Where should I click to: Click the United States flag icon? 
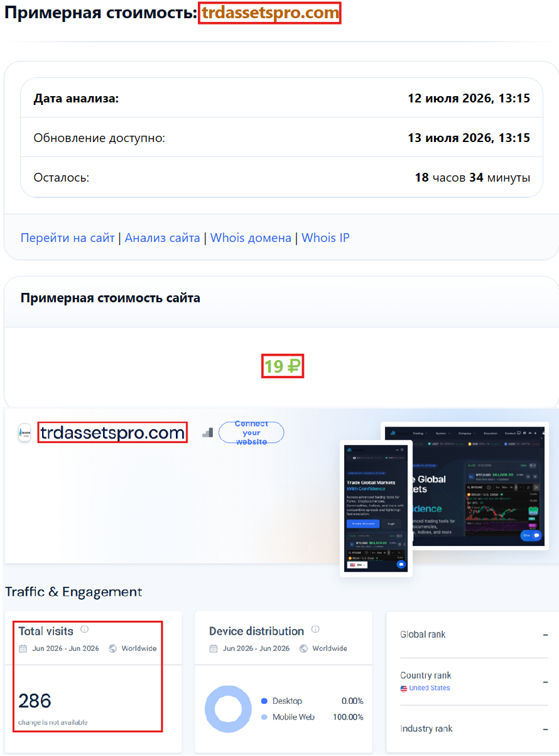click(x=404, y=688)
